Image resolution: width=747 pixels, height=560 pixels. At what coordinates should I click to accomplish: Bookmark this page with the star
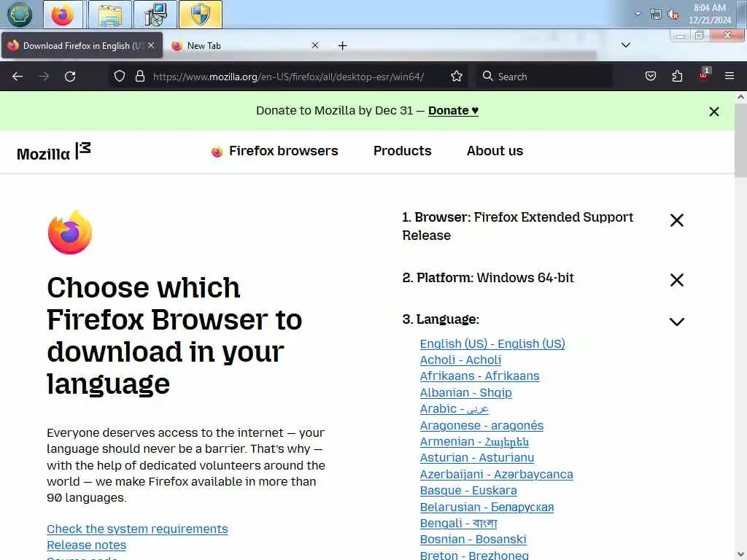(457, 76)
